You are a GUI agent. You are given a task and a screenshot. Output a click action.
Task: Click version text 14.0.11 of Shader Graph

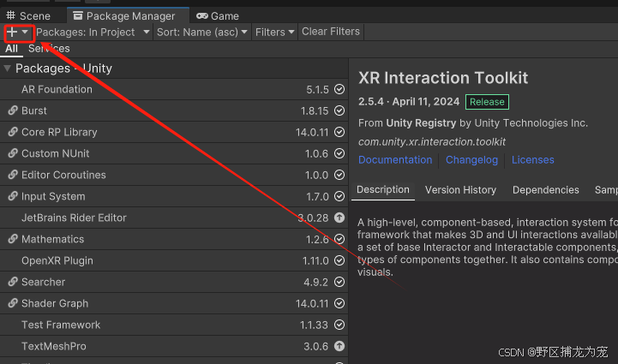coord(312,304)
